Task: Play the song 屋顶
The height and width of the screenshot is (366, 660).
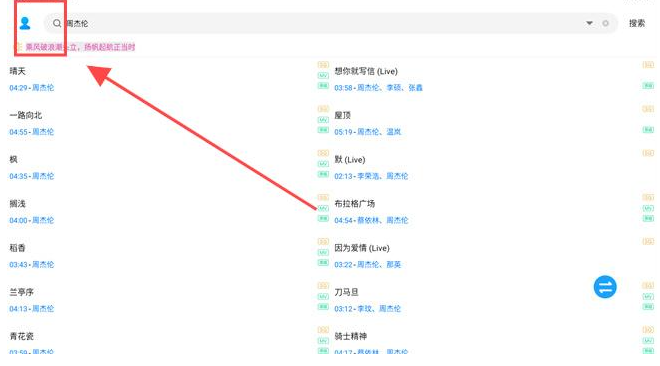Action: [x=343, y=115]
